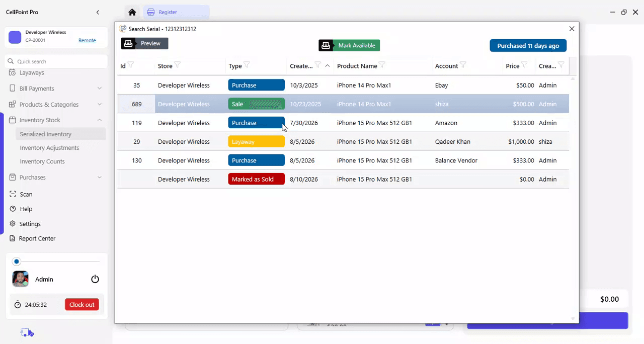Click the Products & Categories icon

click(13, 105)
